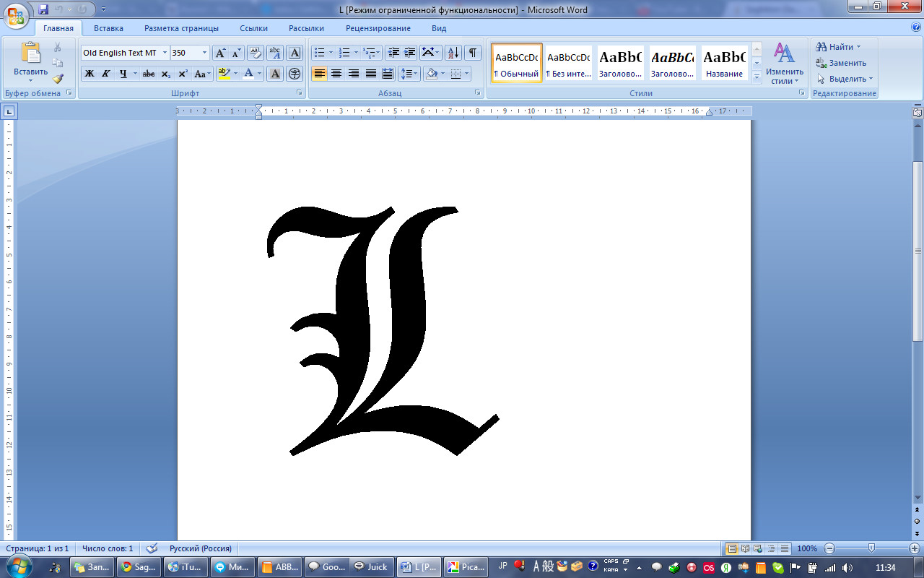The height and width of the screenshot is (578, 924).
Task: Expand bullets list dropdown arrow
Action: click(x=331, y=53)
